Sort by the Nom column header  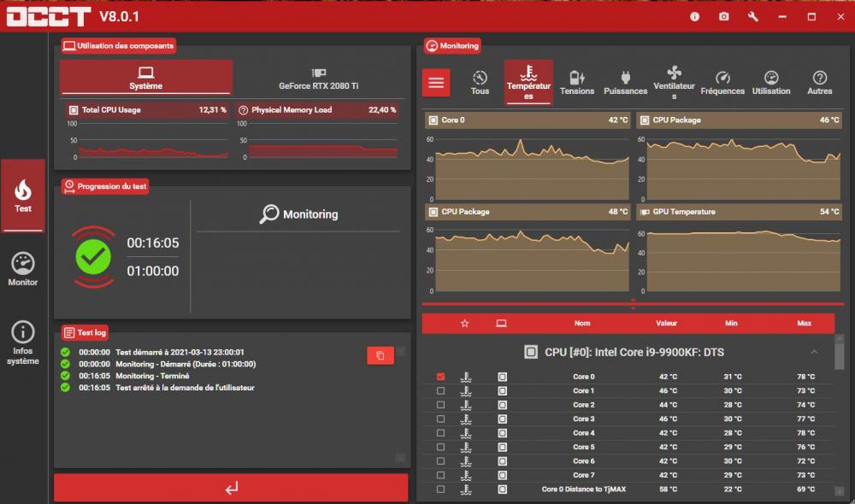[581, 323]
